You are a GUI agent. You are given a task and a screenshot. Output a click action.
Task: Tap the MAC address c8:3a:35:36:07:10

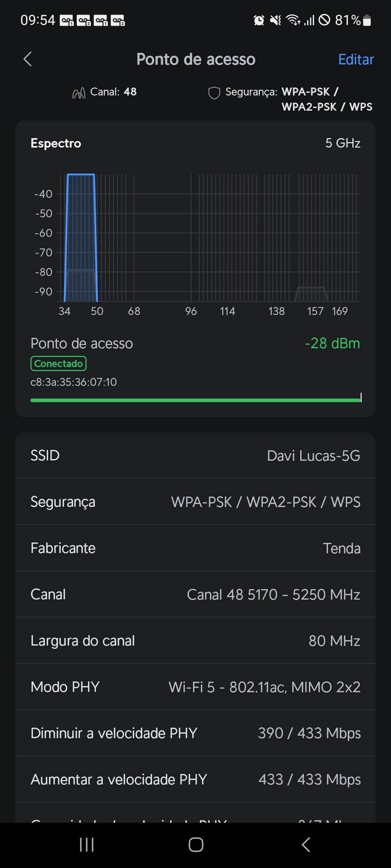(x=73, y=382)
